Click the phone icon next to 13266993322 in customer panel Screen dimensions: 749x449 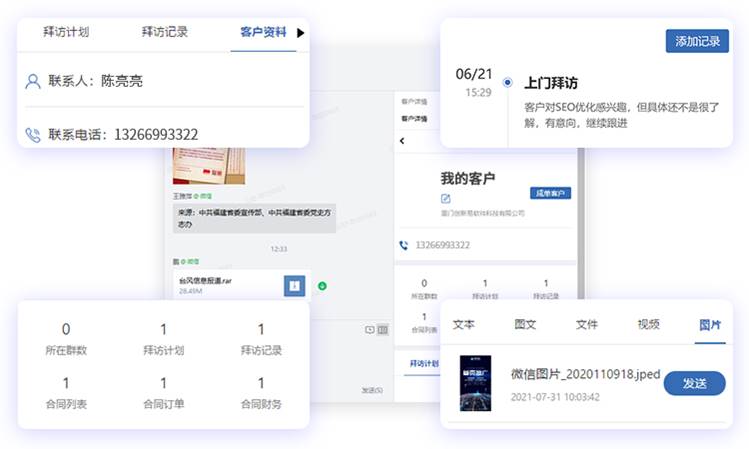404,245
